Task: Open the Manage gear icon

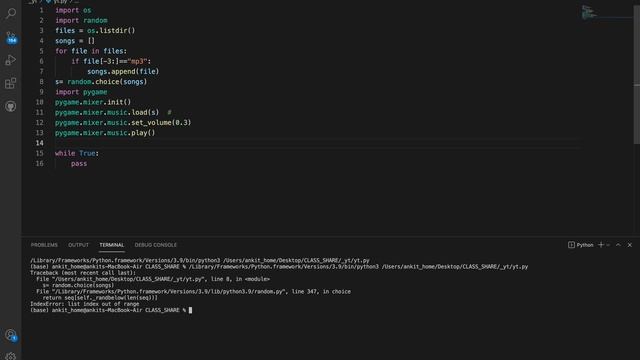Action: tap(11, 356)
